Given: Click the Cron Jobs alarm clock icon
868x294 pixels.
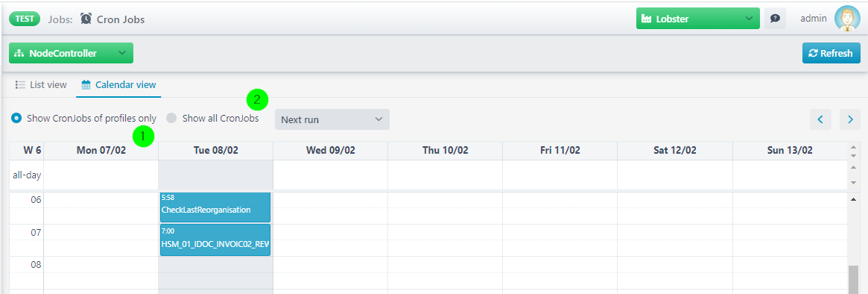Looking at the screenshot, I should coord(86,19).
